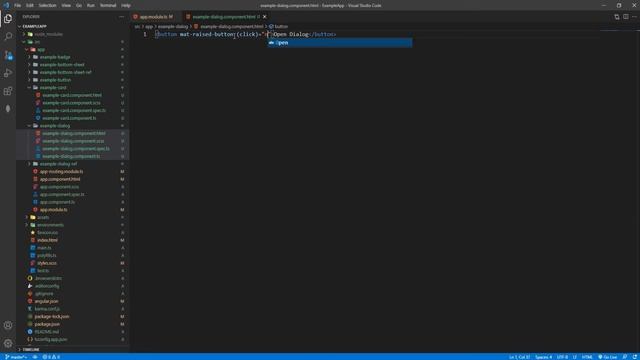Viewport: 640px width, 360px height.
Task: Open the Extensions view
Action: pyautogui.click(x=8, y=91)
